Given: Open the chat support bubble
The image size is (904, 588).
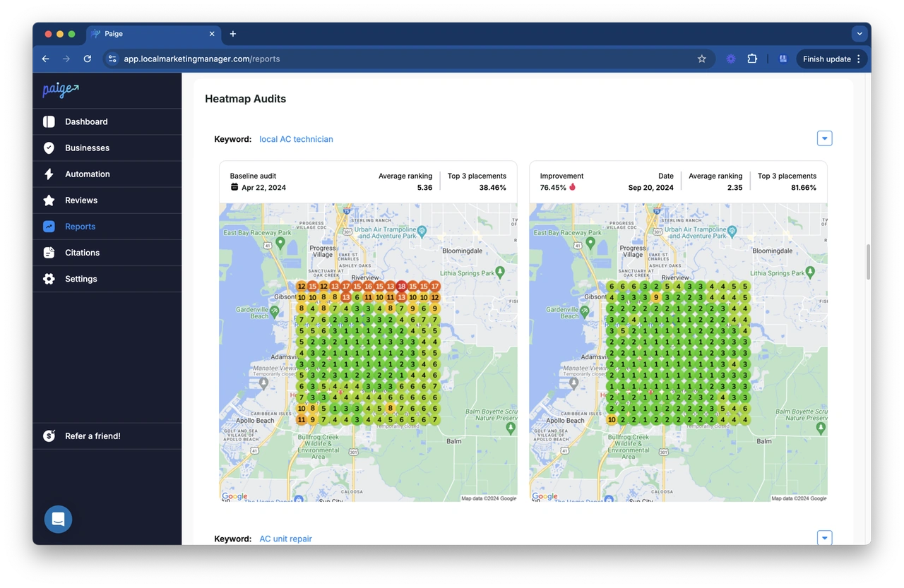Looking at the screenshot, I should point(58,519).
